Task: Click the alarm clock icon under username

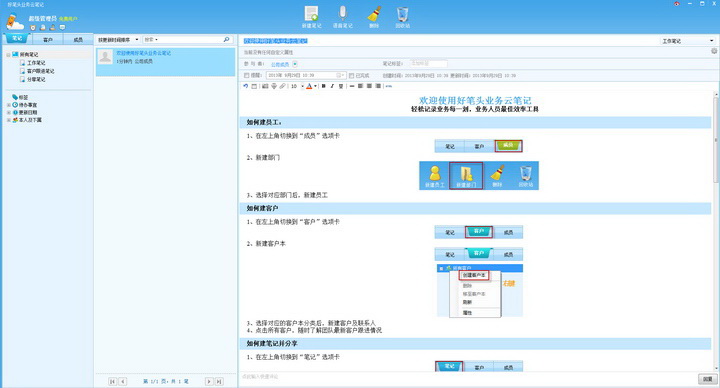Action: click(33, 28)
